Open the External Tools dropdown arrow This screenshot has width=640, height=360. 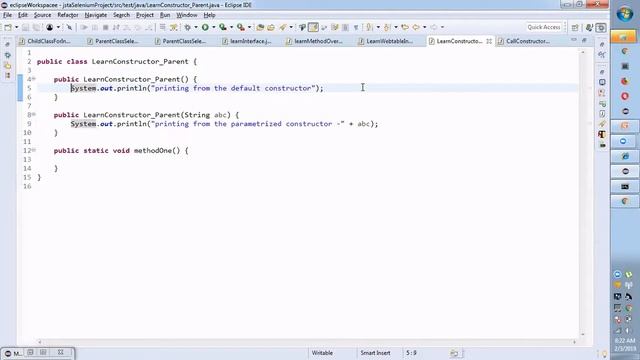click(249, 27)
